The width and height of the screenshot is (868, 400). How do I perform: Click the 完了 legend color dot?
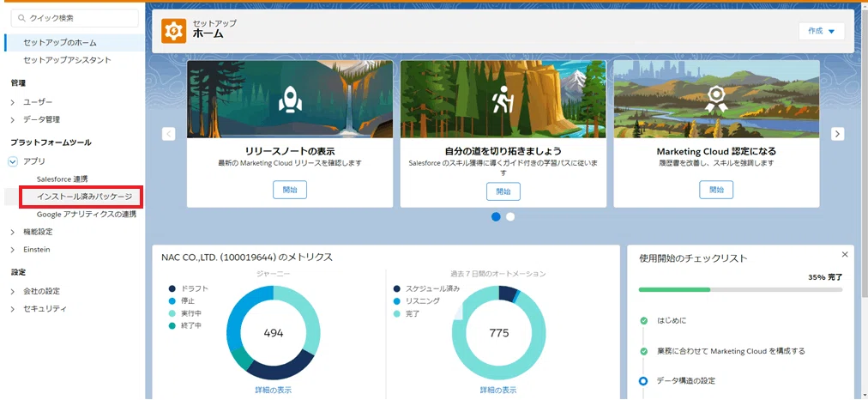(x=396, y=313)
